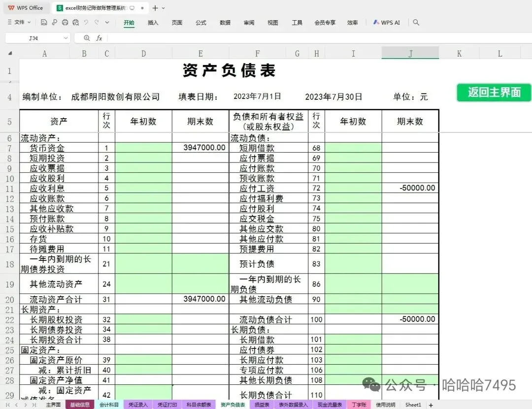Switch to the 工具 ribbon tab
Viewport: 532px width, 409px height.
pos(297,23)
